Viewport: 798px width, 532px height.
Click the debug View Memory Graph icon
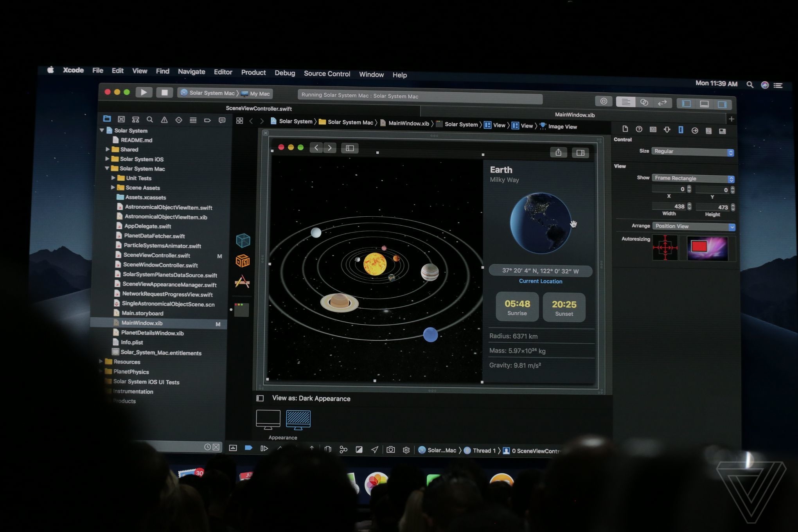pos(343,449)
